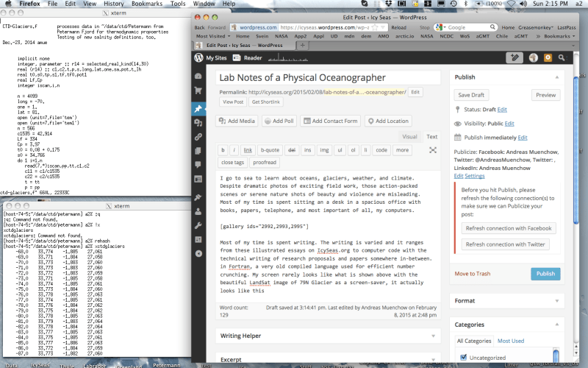Toggle distraction-free fullscreen editor icon
Viewport: 588px width, 368px height.
click(x=432, y=150)
